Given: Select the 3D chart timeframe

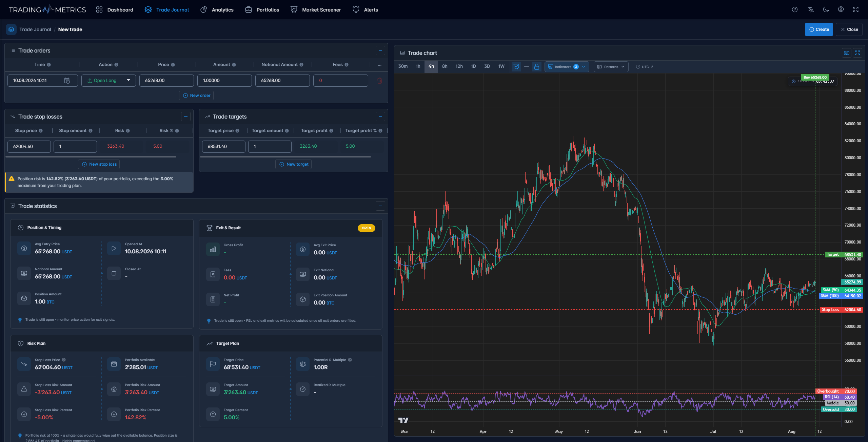Looking at the screenshot, I should pos(487,66).
